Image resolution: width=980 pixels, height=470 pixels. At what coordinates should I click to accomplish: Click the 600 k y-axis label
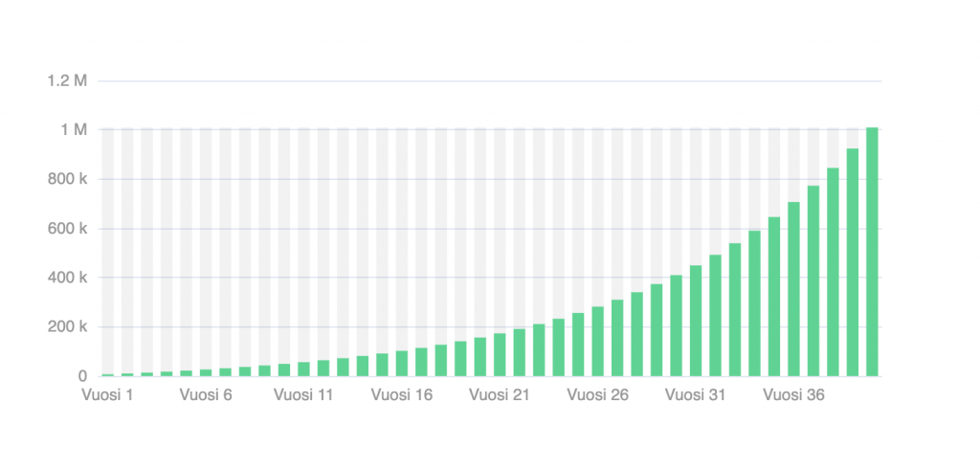pos(68,229)
